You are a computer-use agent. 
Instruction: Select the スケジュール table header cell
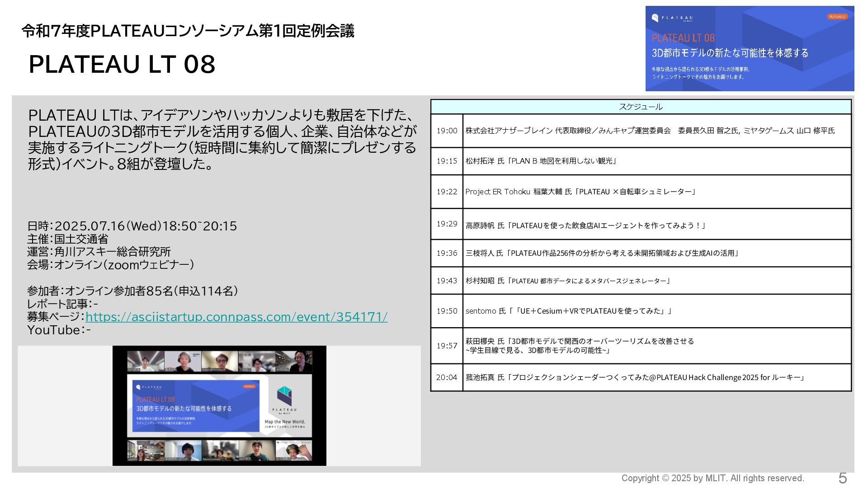641,107
